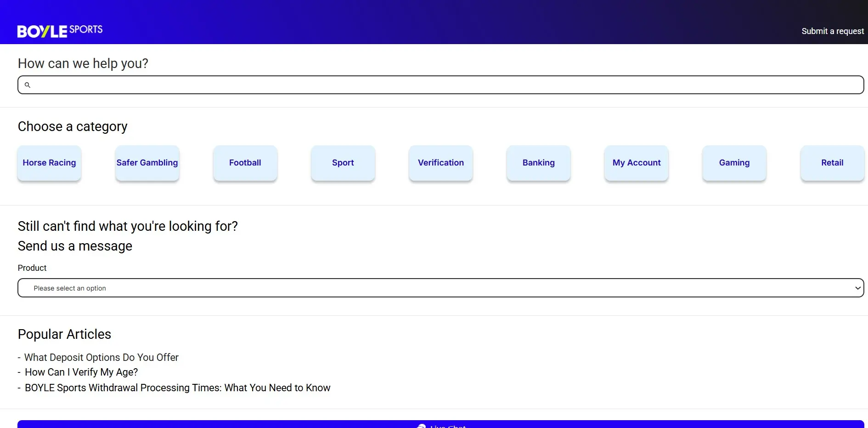Go to the Banking category
This screenshot has height=428, width=868.
pos(538,163)
